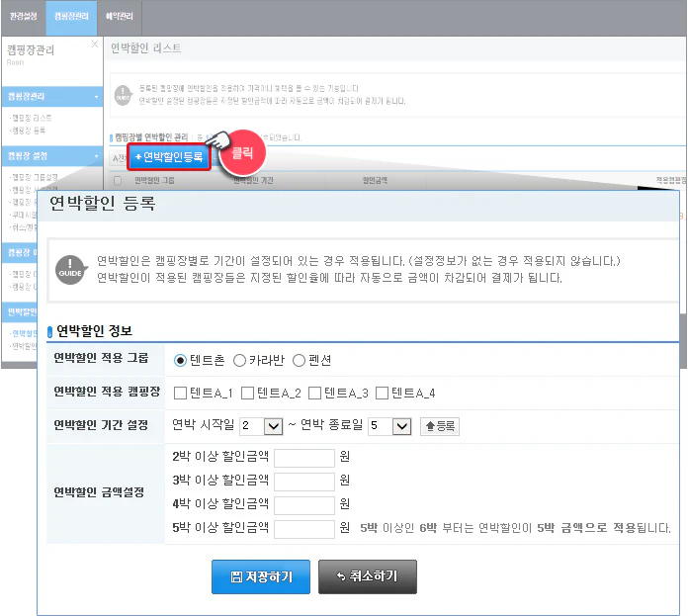Click the 연박할인 그룹 column header
Screen dimensions: 688x616
(x=154, y=180)
